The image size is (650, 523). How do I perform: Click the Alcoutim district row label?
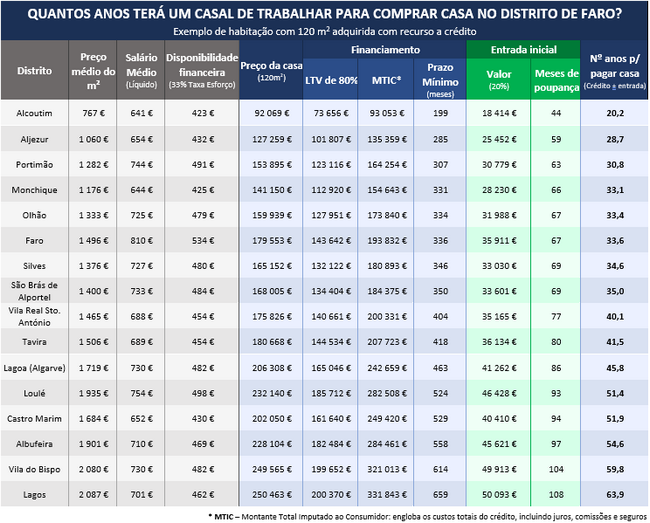(35, 113)
